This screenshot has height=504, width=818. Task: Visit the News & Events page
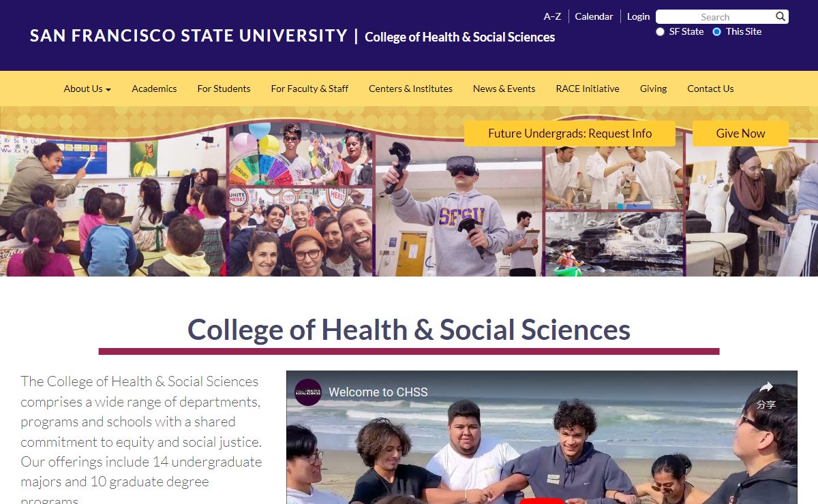(x=504, y=89)
